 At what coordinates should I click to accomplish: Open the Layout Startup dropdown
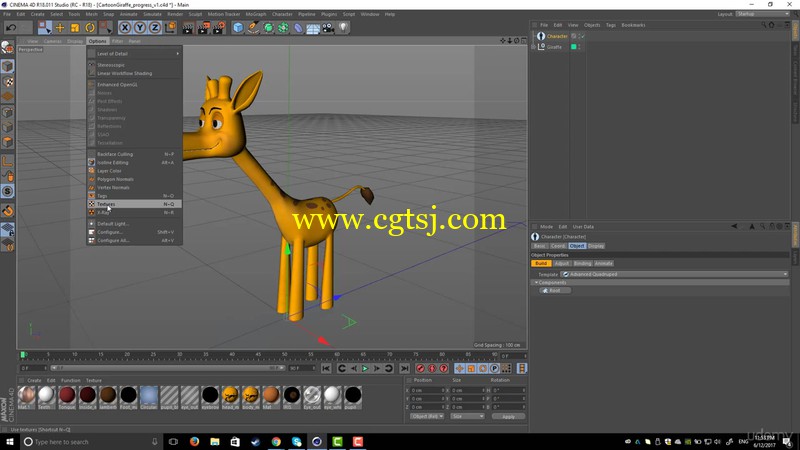point(762,14)
